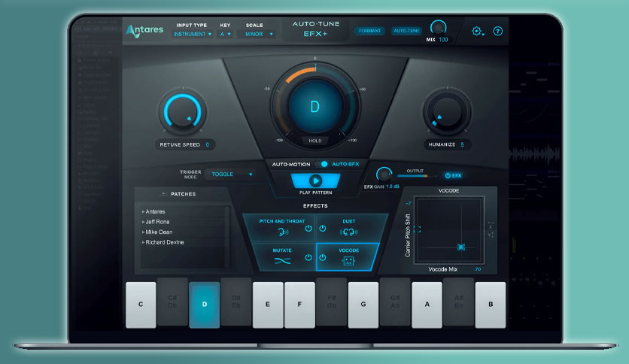Click the Patches list icon beside the header
The width and height of the screenshot is (629, 364).
[x=164, y=194]
